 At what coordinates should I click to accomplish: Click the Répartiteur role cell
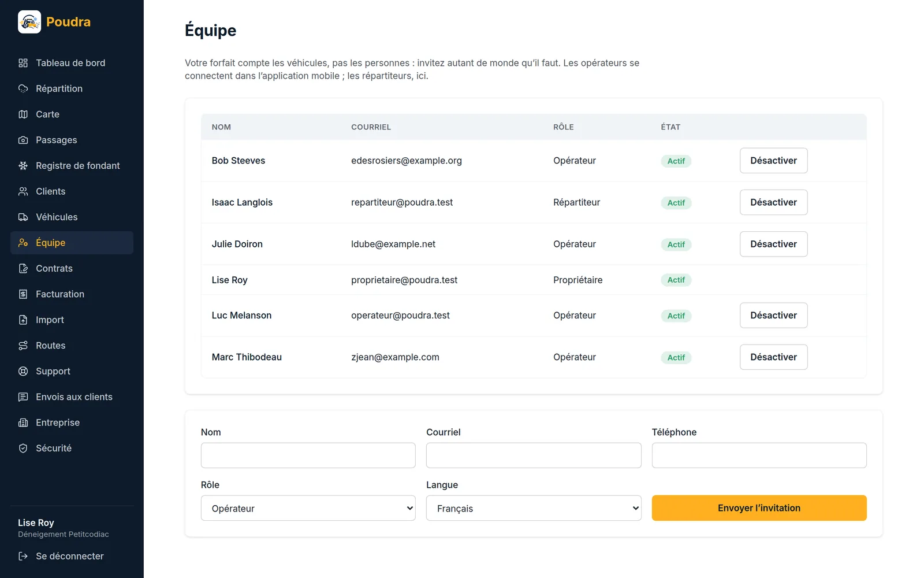pyautogui.click(x=576, y=202)
